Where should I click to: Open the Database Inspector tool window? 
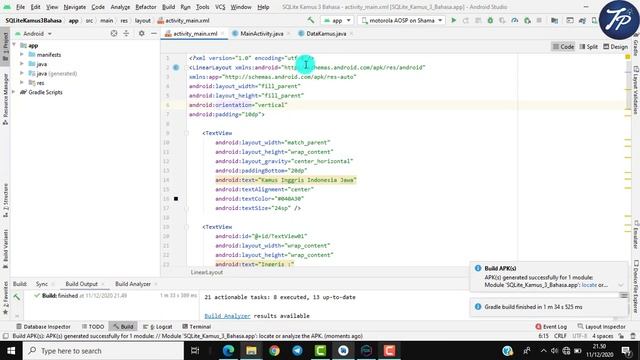pyautogui.click(x=43, y=327)
